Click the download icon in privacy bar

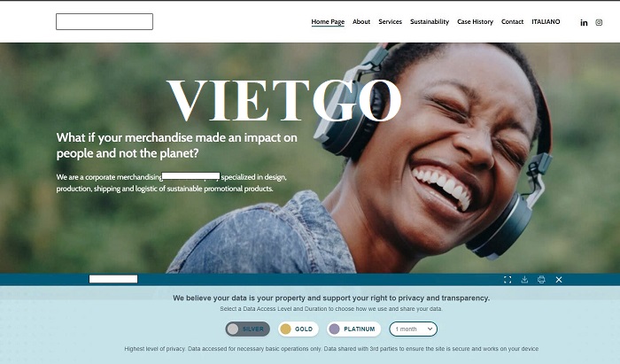pyautogui.click(x=524, y=280)
